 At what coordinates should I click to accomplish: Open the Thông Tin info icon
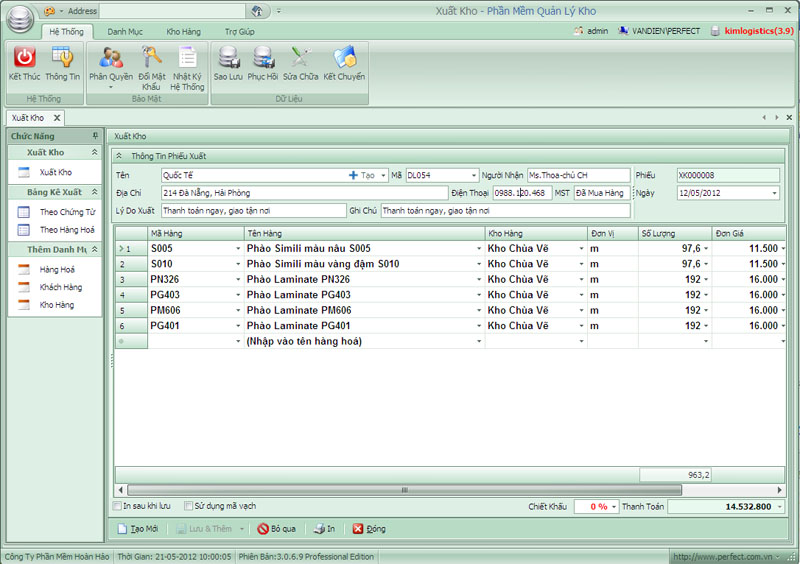[62, 58]
